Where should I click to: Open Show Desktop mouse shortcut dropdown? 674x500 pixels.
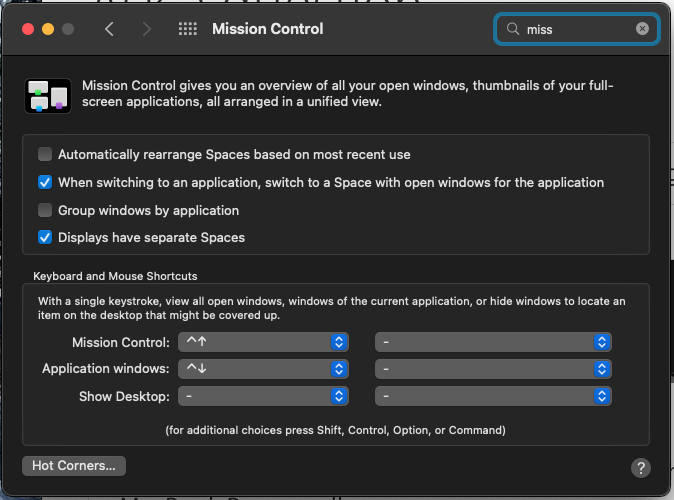click(x=493, y=396)
